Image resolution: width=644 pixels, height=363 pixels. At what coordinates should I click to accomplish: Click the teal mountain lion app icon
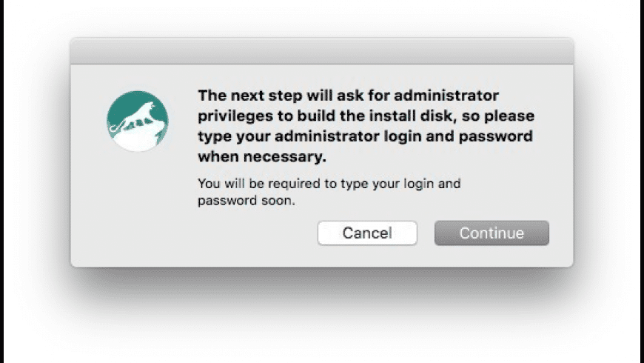pos(137,121)
